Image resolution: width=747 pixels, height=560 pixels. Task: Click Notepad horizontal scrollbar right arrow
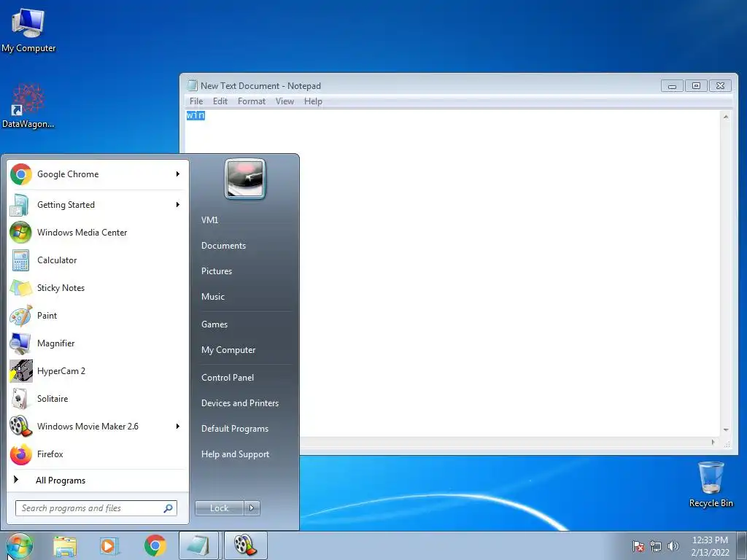click(713, 443)
